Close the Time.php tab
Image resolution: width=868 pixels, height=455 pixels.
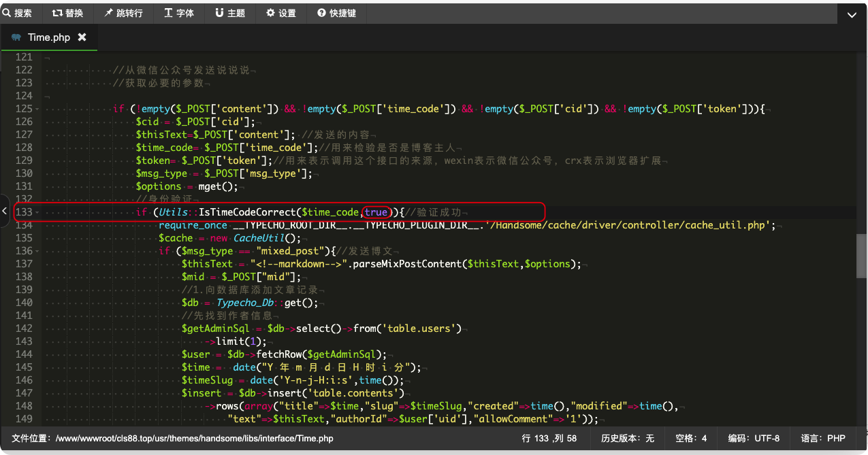[x=82, y=37]
